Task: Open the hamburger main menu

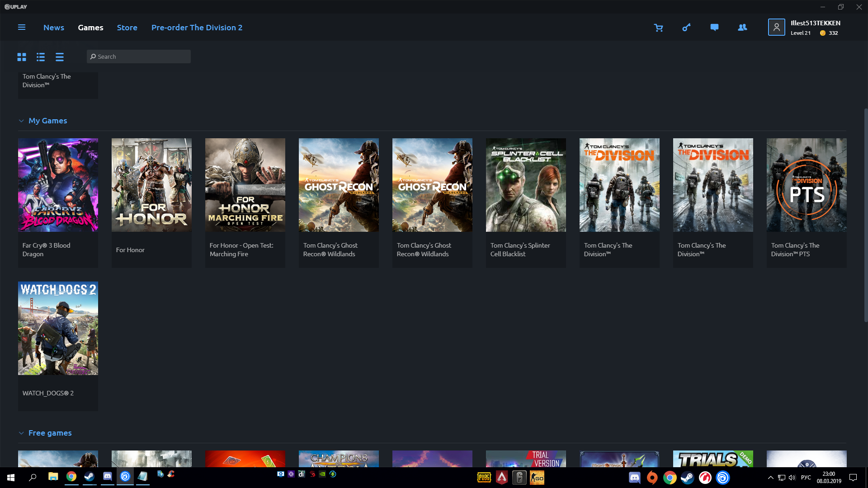Action: pos(21,28)
